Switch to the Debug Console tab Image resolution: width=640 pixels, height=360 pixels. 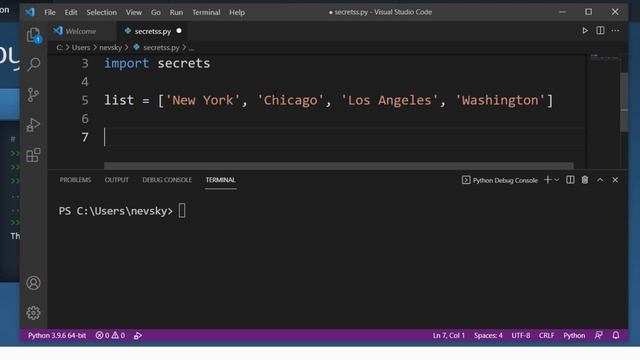(x=167, y=180)
